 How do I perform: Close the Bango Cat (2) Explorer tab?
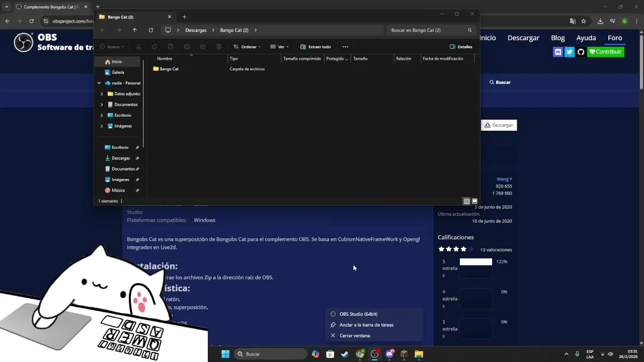pos(170,17)
